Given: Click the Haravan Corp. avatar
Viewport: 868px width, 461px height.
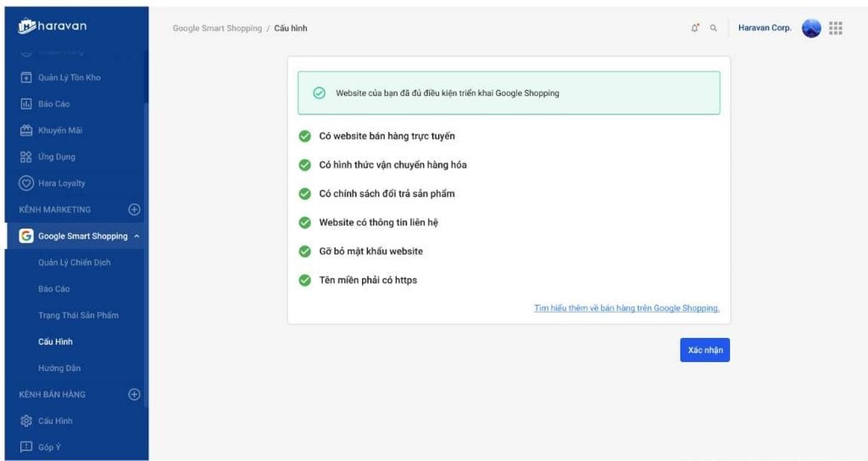Looking at the screenshot, I should coord(811,28).
